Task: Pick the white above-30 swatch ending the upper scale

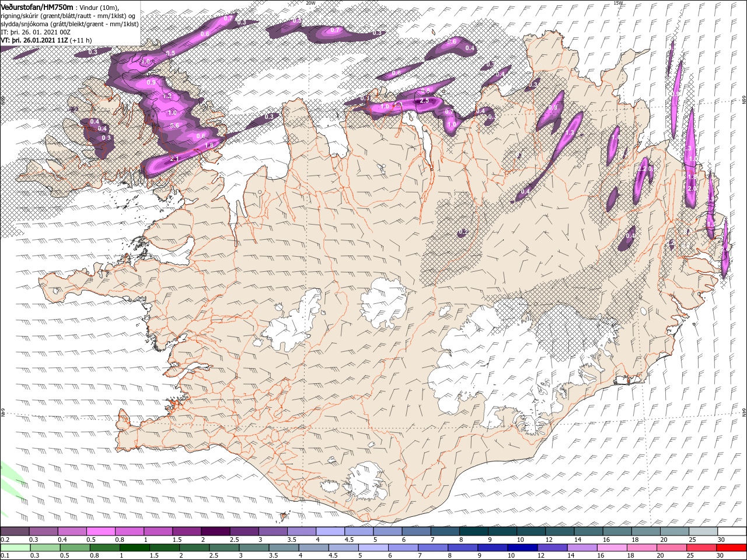Action: click(731, 531)
